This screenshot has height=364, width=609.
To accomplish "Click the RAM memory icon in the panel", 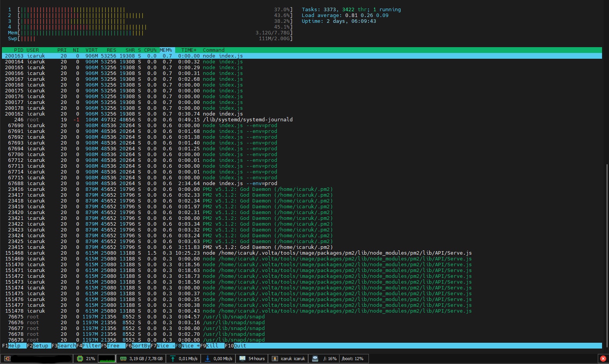I will click(123, 359).
